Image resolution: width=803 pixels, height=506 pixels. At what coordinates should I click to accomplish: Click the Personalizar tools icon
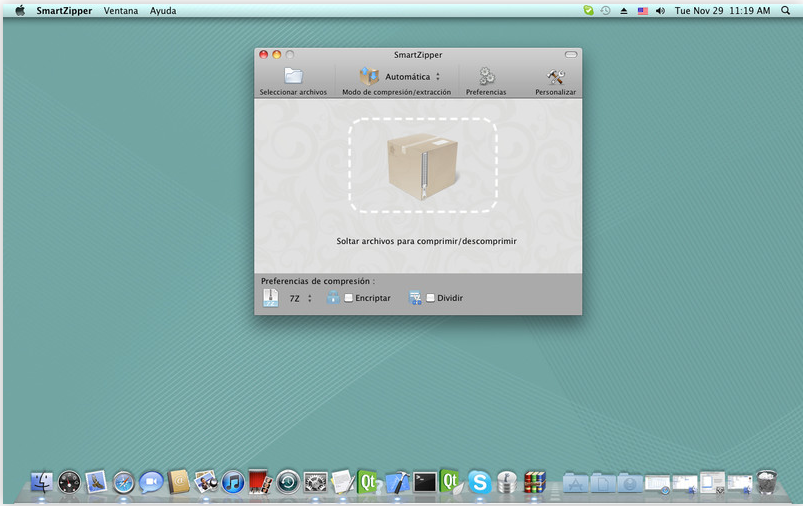point(555,77)
